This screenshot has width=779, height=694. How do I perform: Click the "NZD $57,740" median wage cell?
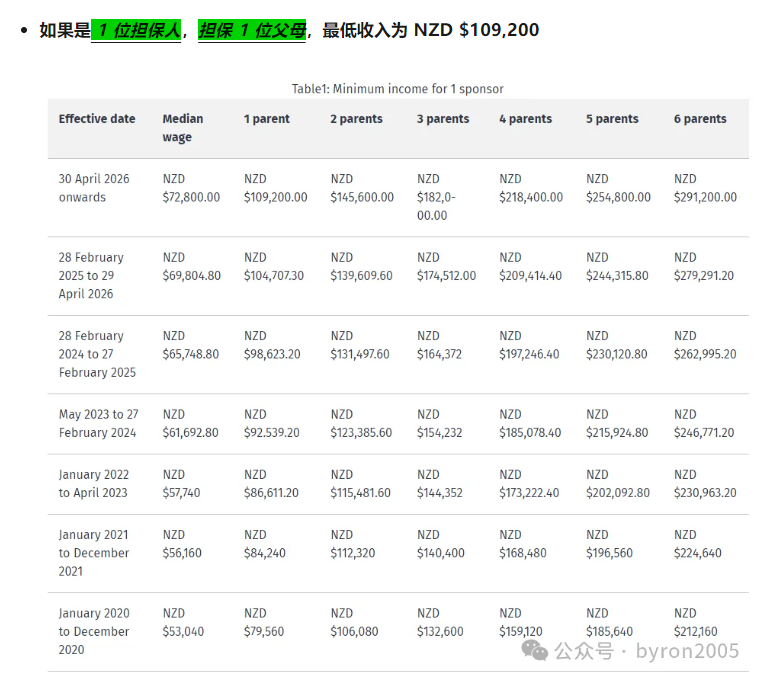pos(181,484)
